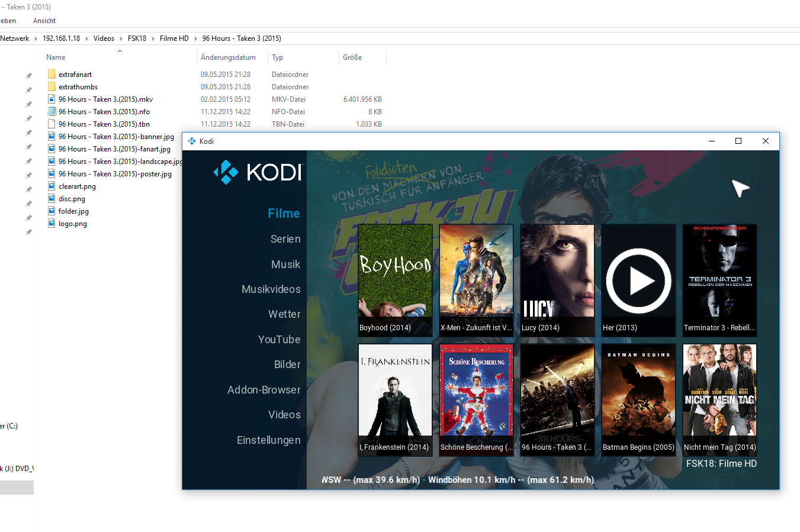This screenshot has width=800, height=532.
Task: Navigate to 192.168.1.18 in the address bar
Action: (x=61, y=38)
